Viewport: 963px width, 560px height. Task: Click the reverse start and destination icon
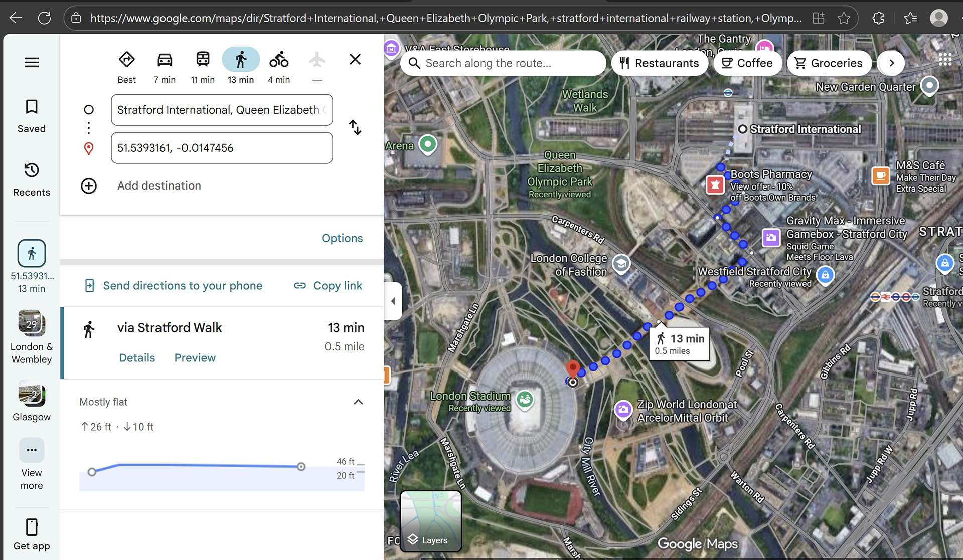(x=355, y=128)
